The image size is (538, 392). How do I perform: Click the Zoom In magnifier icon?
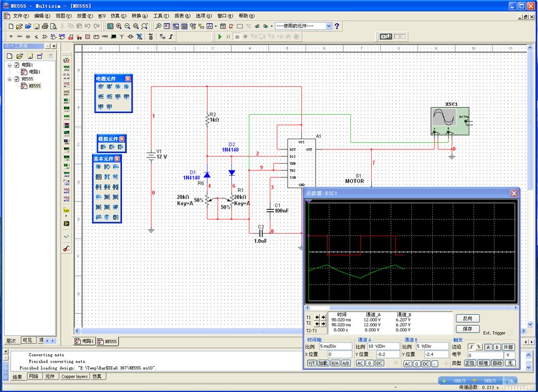point(119,26)
